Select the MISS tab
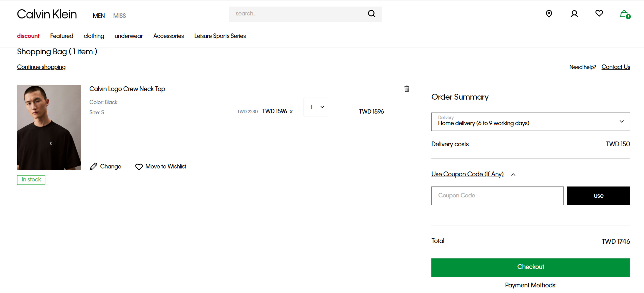 [120, 16]
